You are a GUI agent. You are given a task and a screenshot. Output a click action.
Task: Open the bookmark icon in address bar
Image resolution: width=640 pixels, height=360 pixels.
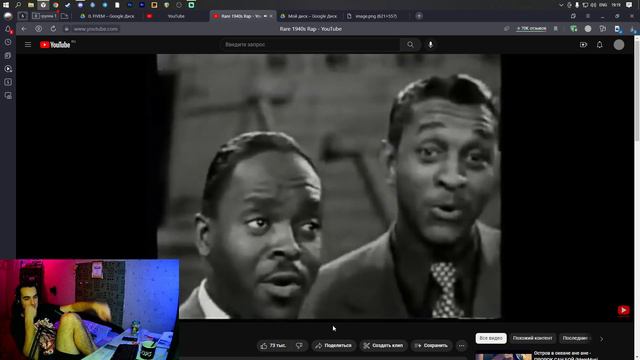pos(556,29)
